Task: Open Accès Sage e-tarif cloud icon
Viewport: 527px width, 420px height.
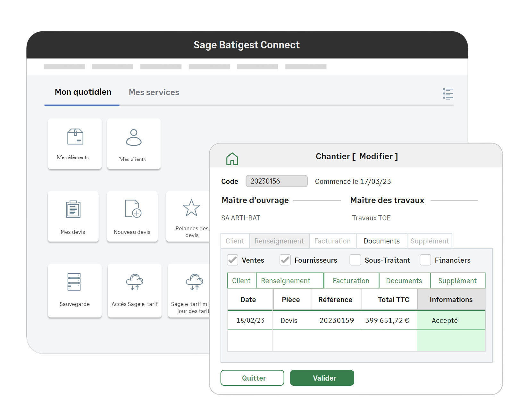Action: [x=135, y=282]
